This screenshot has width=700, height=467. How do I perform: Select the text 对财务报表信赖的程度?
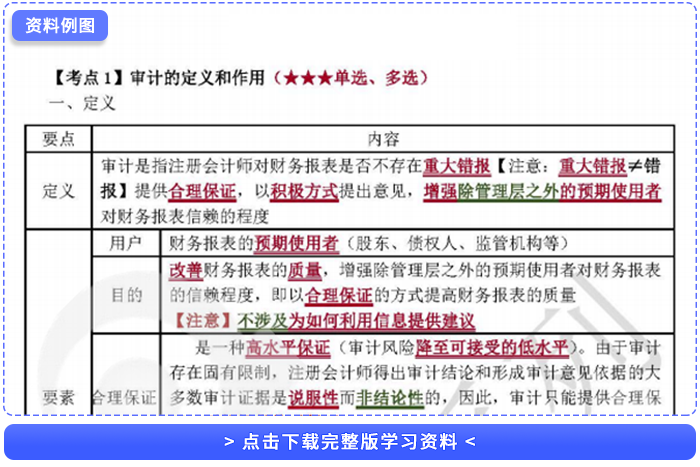185,217
